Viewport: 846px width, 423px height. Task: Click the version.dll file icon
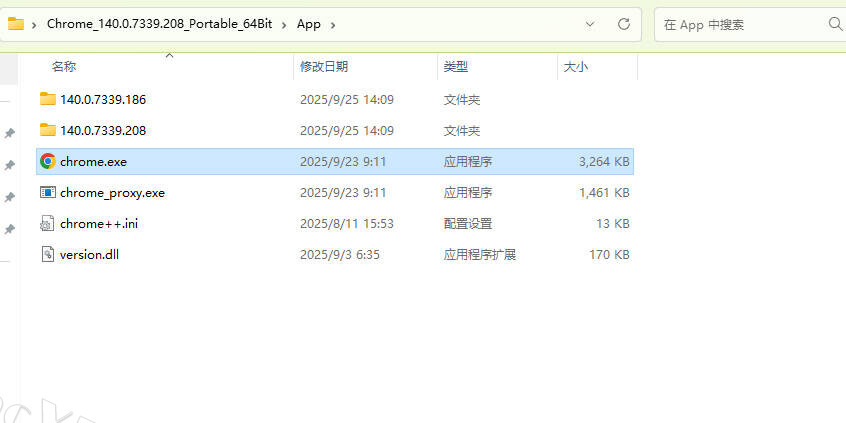(47, 255)
